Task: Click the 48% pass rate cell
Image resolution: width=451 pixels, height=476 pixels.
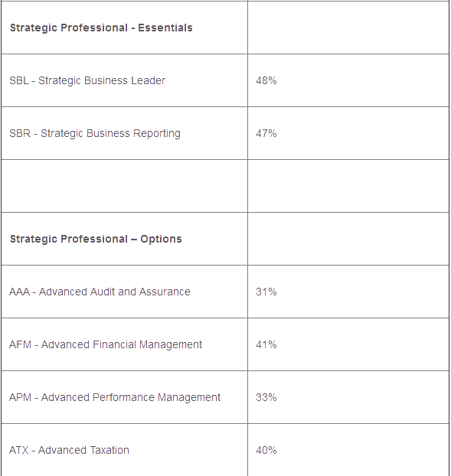Action: coord(348,80)
